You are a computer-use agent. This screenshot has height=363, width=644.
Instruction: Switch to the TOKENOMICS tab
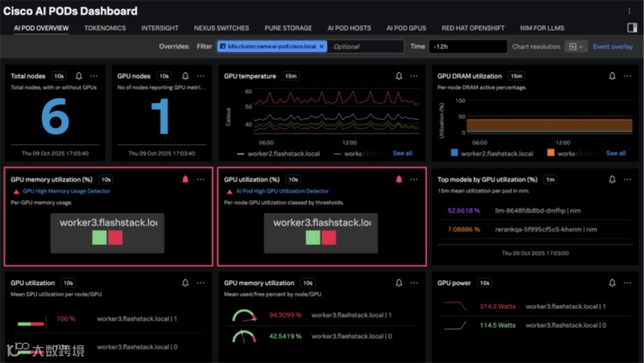105,28
